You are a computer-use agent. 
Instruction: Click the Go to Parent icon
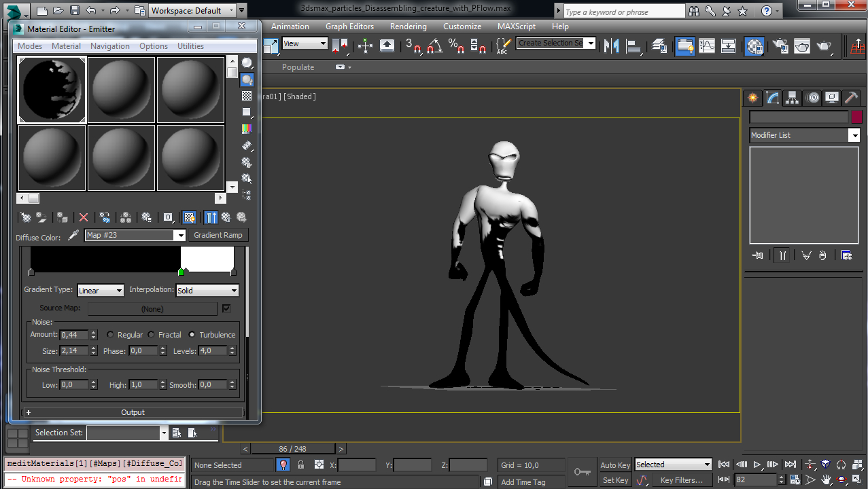coord(226,217)
